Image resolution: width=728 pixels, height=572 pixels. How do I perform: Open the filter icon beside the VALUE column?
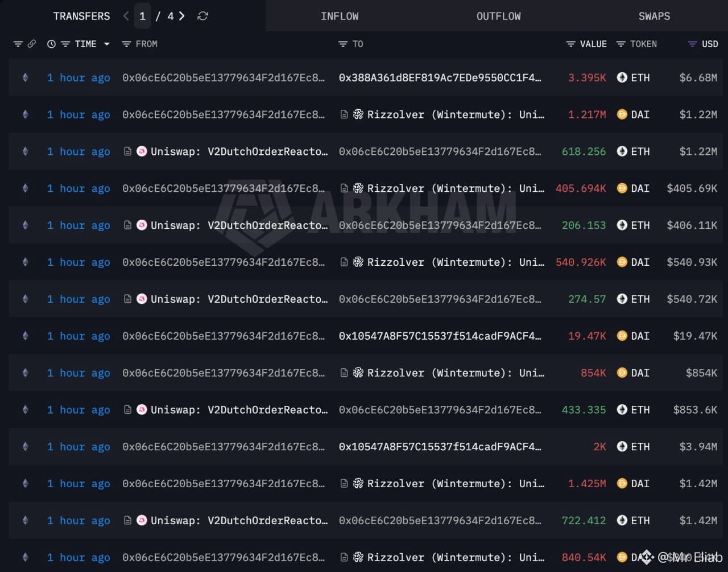click(x=570, y=44)
